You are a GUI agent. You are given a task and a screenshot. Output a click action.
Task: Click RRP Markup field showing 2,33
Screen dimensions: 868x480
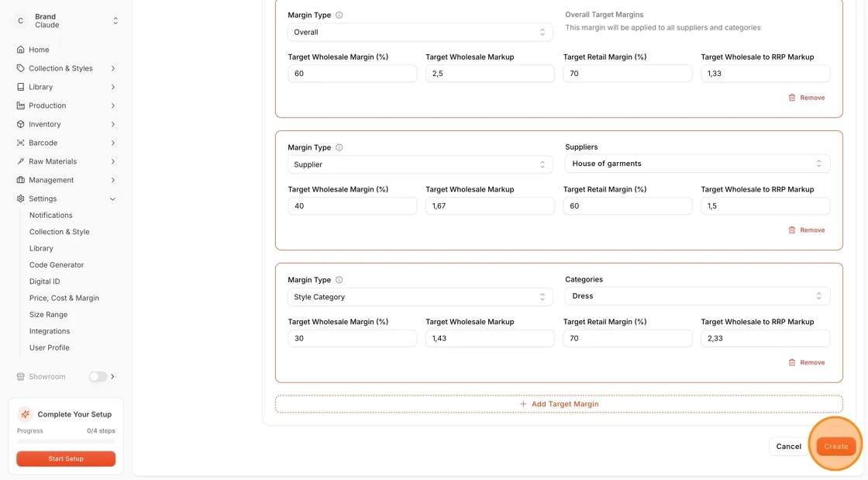click(766, 338)
